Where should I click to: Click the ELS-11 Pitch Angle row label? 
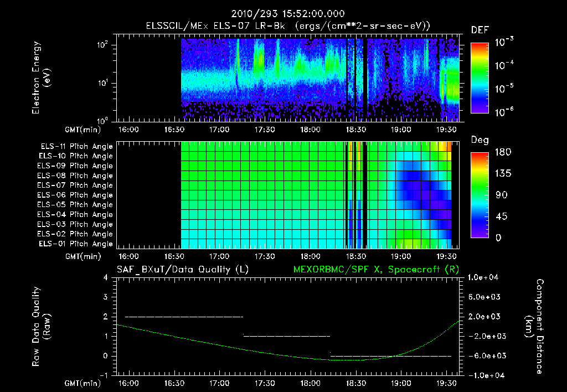click(76, 147)
